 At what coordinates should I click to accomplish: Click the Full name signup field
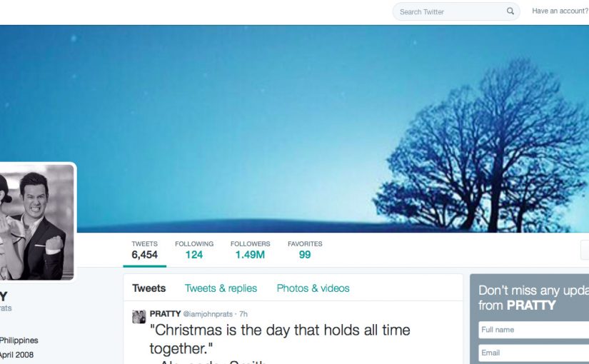pos(534,330)
